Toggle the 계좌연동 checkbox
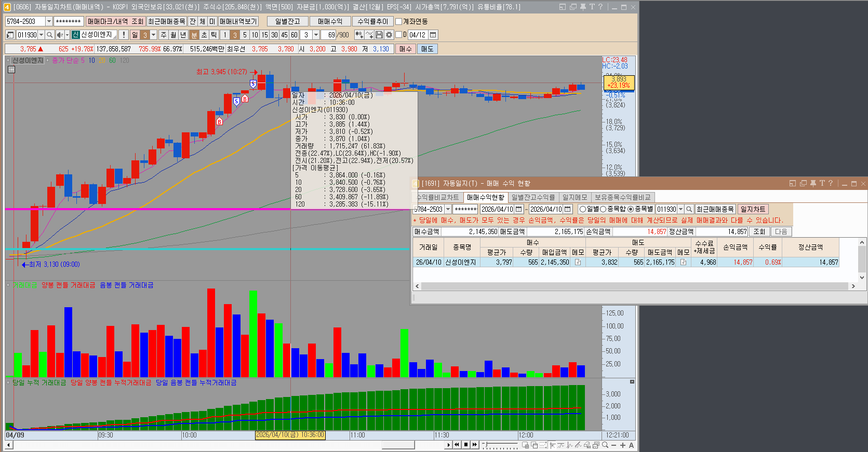 pos(399,21)
